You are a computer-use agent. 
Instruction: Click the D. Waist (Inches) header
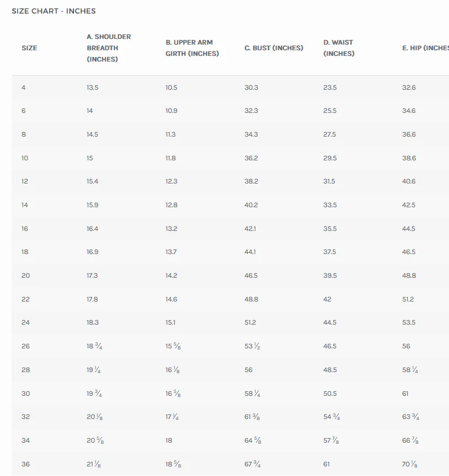point(338,48)
